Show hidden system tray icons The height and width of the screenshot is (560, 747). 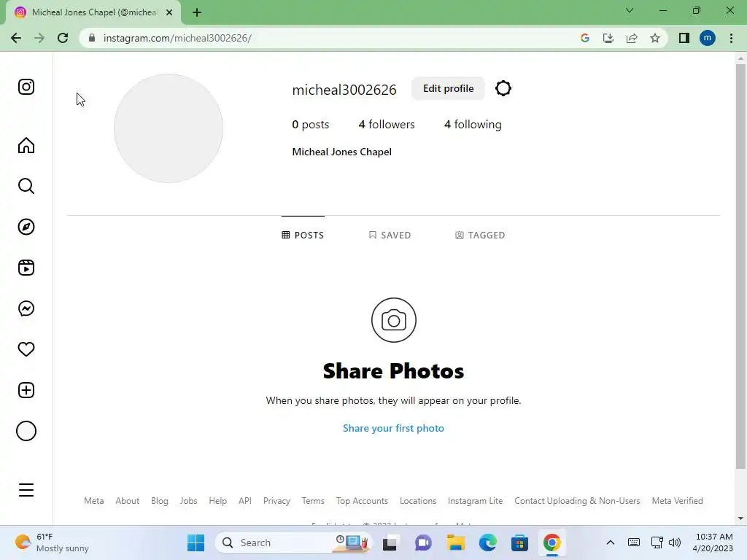click(x=611, y=542)
